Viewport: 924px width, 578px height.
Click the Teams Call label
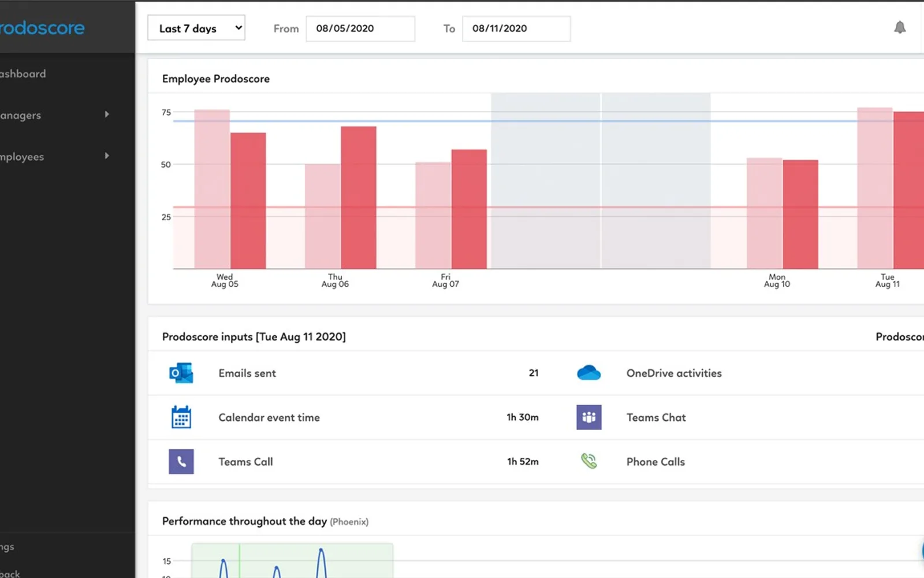pyautogui.click(x=245, y=462)
